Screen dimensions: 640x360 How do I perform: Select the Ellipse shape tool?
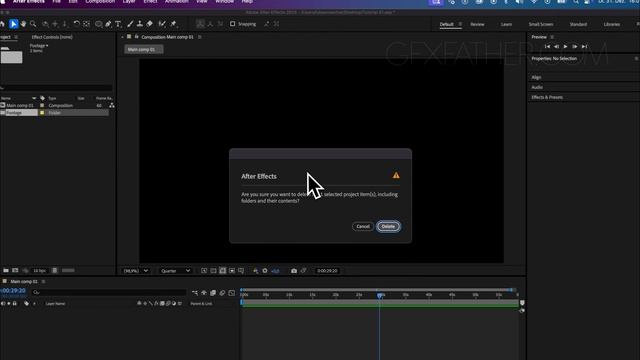click(x=98, y=24)
